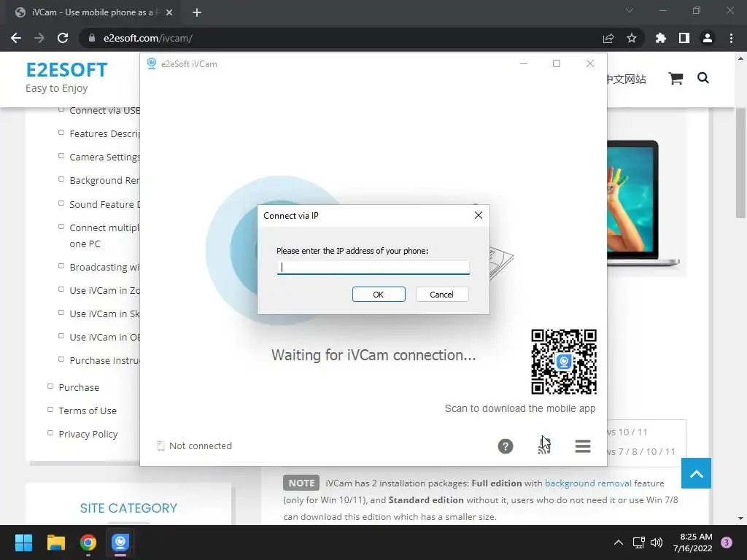Screen dimensions: 747x560
Task: Open Use iVCam in OBS sidebar item
Action: (104, 337)
